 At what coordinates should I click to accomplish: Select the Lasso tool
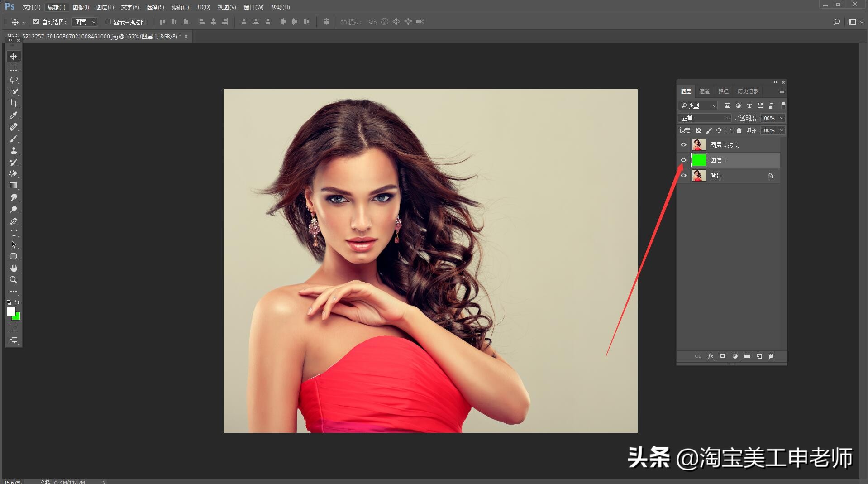[x=14, y=80]
